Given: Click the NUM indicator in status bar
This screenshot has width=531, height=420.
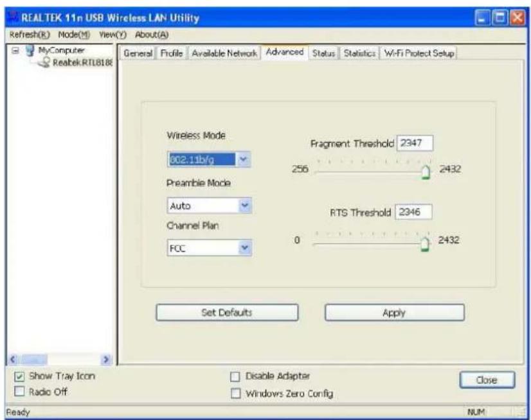Looking at the screenshot, I should pos(476,412).
